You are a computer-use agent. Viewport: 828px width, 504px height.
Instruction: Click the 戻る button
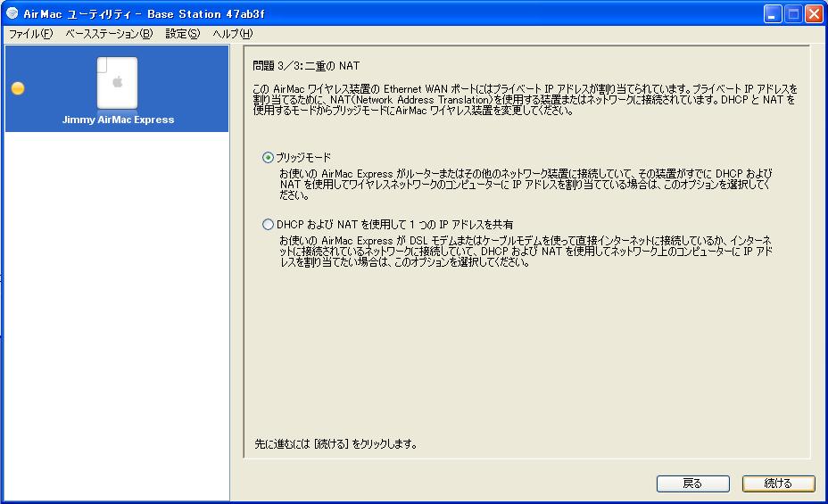692,483
